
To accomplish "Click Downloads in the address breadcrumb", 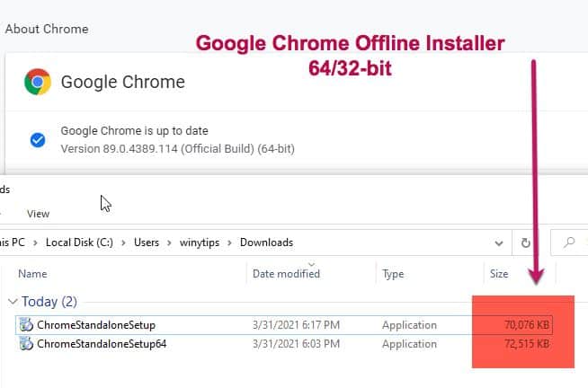I will [266, 242].
